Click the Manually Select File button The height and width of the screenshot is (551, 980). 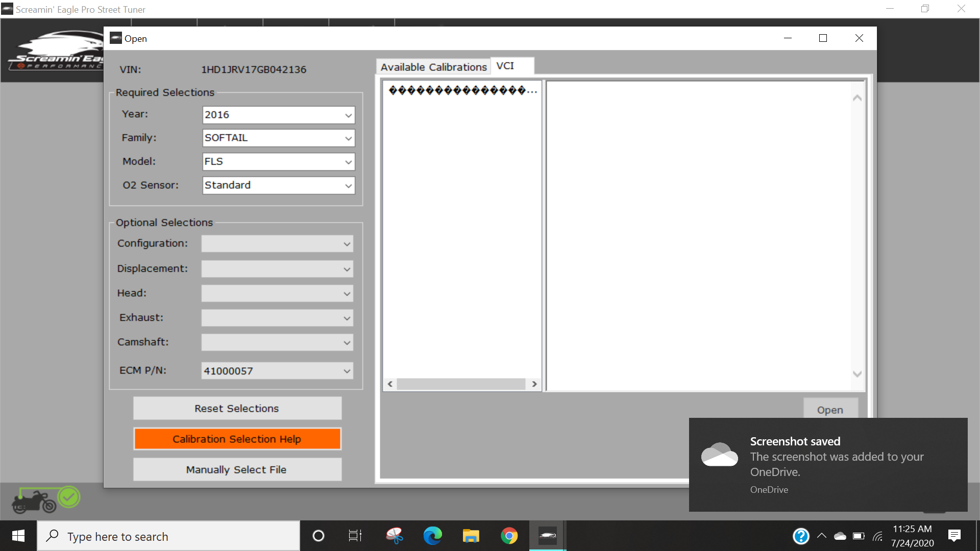tap(237, 469)
